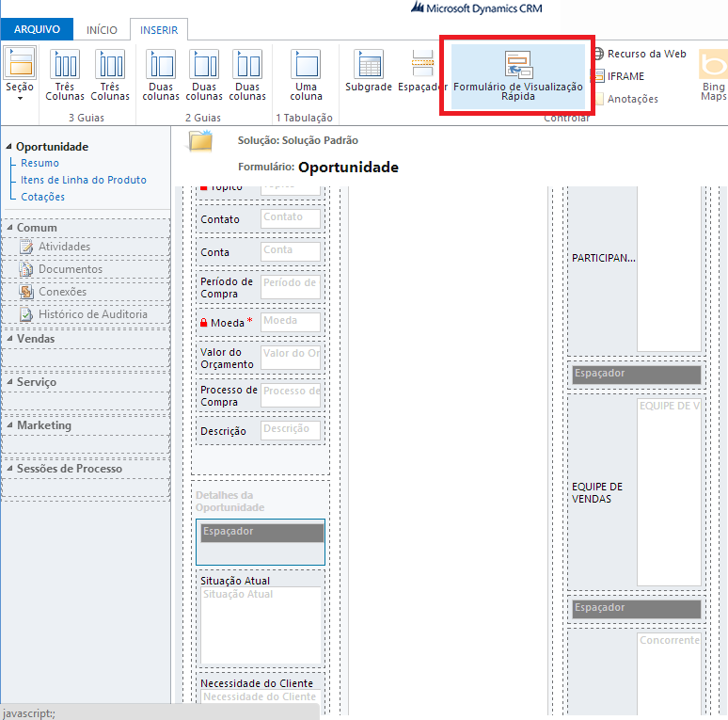Collapse the Comum navigation group
728x720 pixels.
9,228
